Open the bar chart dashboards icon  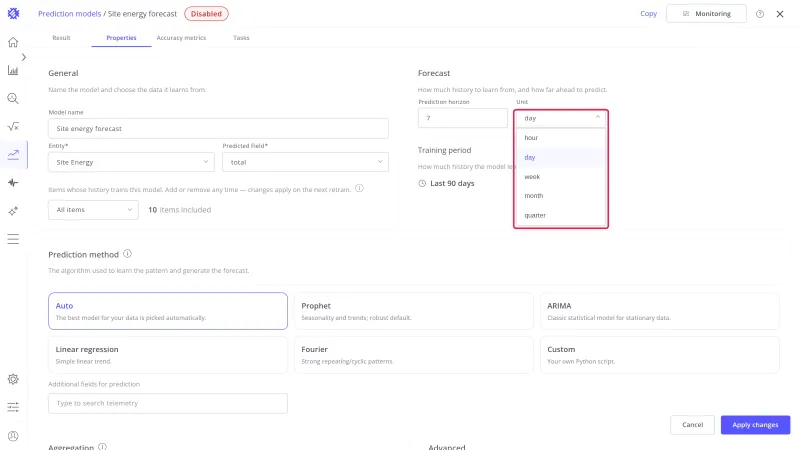point(13,70)
